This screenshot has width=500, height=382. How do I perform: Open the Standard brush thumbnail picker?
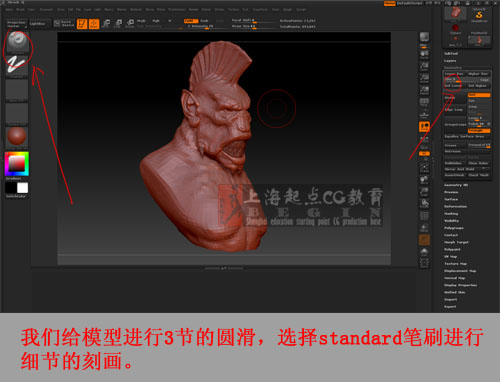pyautogui.click(x=17, y=42)
